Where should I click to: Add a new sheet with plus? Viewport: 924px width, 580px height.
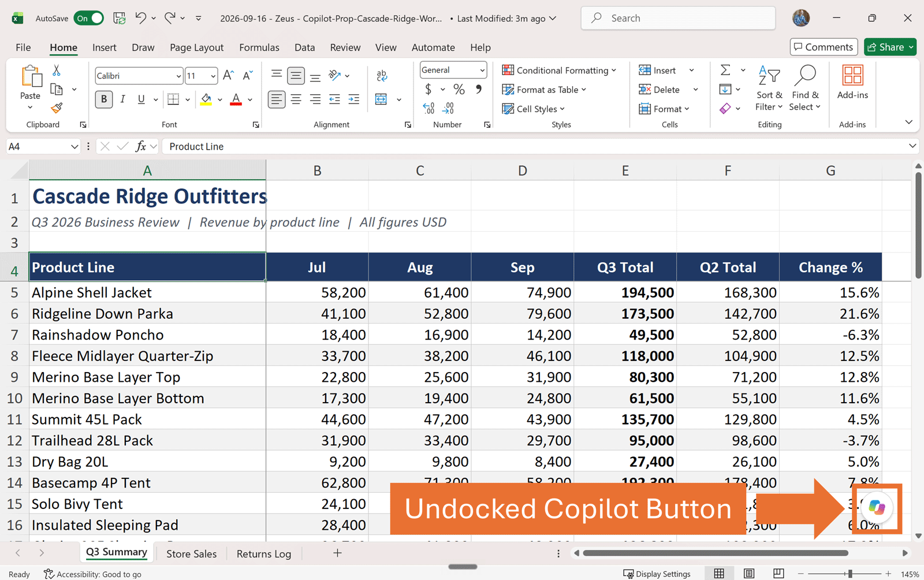(337, 553)
